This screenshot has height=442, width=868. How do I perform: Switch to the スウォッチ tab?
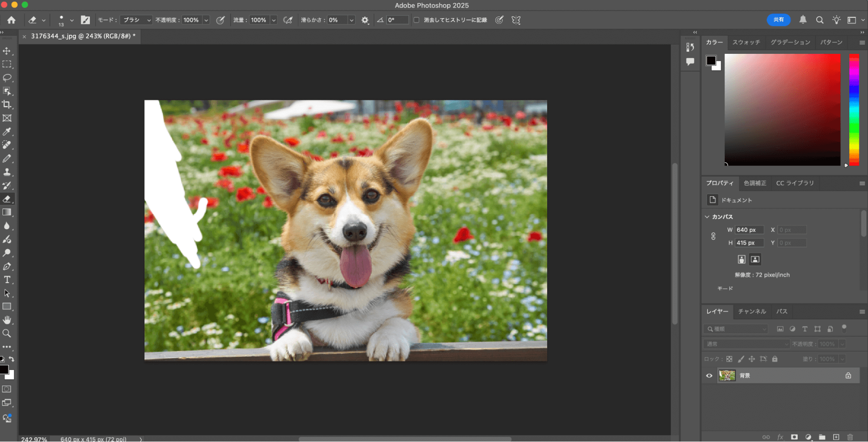[746, 42]
